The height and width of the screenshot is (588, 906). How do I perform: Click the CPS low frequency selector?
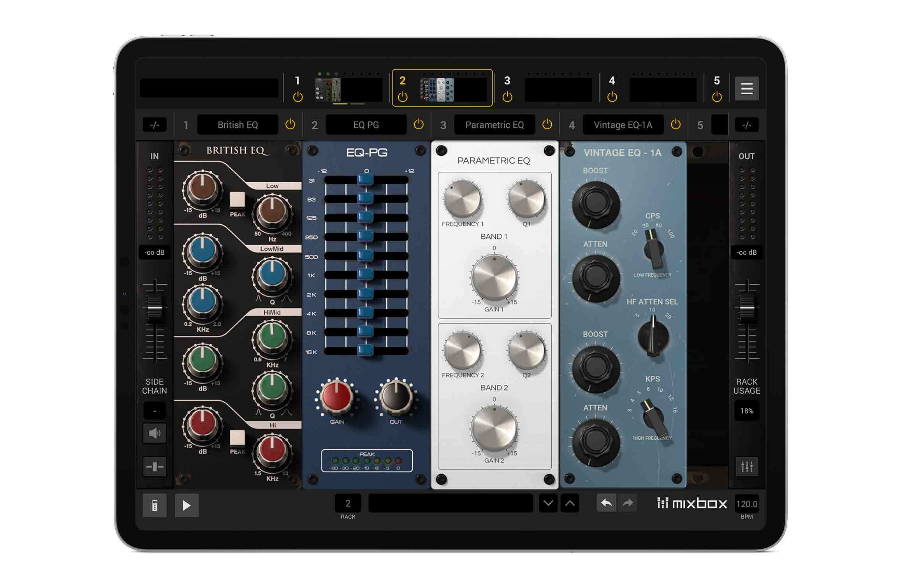click(653, 249)
